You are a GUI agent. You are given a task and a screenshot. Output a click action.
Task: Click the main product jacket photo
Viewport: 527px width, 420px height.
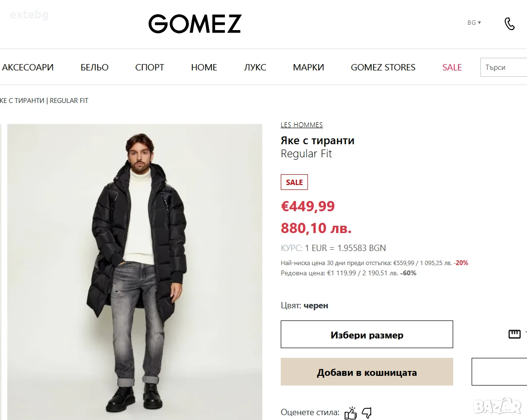tap(135, 272)
